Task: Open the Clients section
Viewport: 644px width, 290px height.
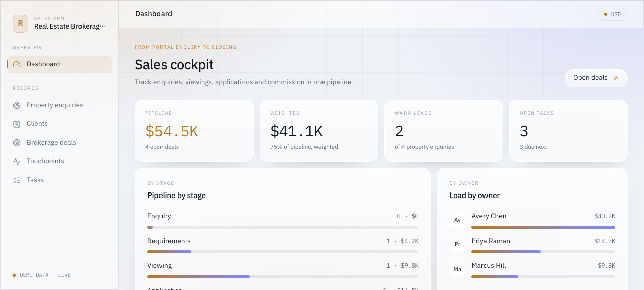Action: 59,124
